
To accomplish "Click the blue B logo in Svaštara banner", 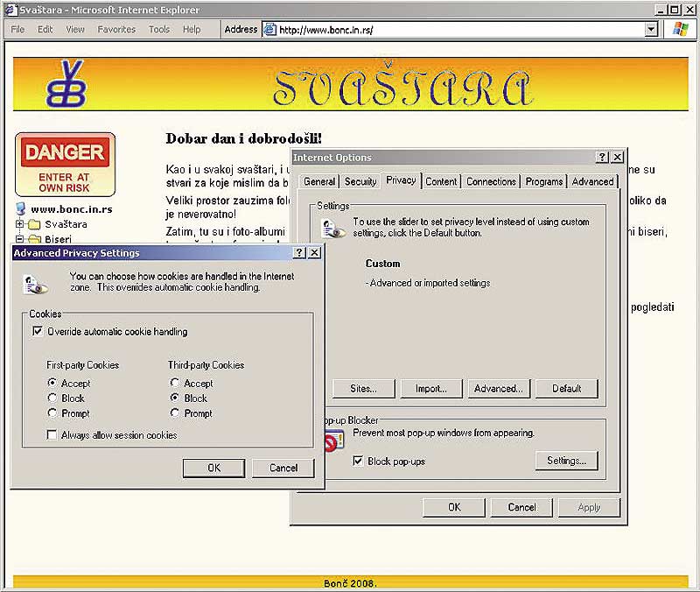I will (x=66, y=83).
